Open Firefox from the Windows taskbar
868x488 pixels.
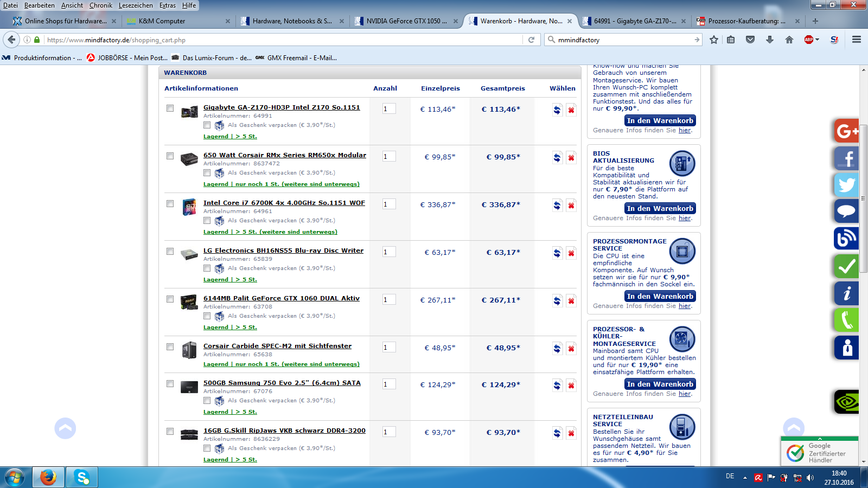click(48, 477)
